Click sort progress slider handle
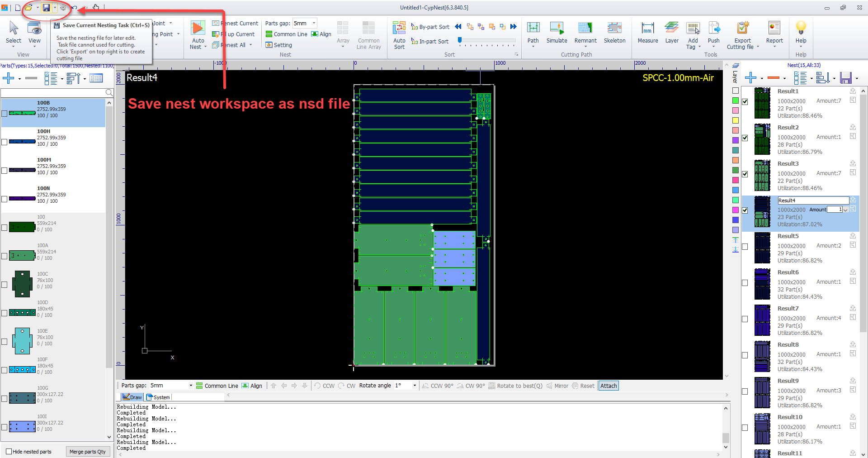The image size is (868, 458). (x=460, y=40)
